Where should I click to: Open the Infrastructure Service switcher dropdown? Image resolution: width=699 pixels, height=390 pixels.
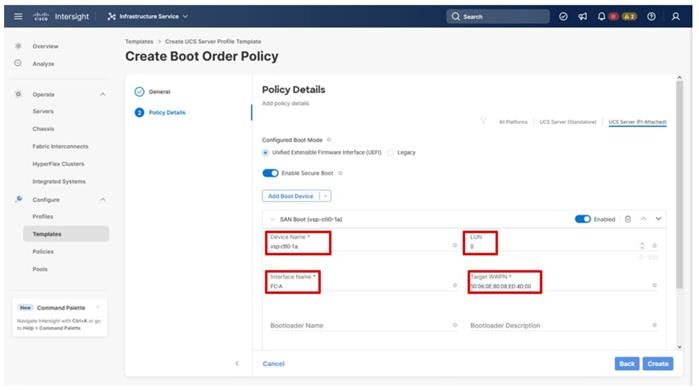coord(148,16)
